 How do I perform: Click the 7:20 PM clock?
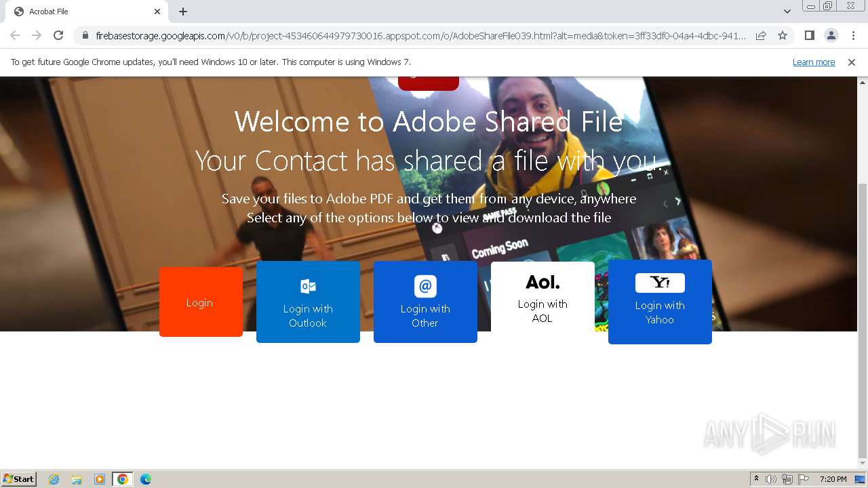click(833, 479)
